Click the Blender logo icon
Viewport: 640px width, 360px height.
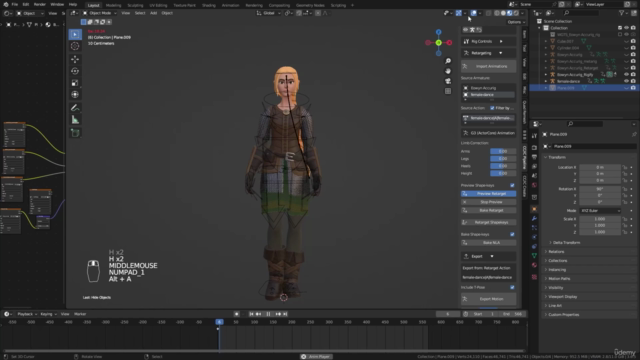coord(5,4)
